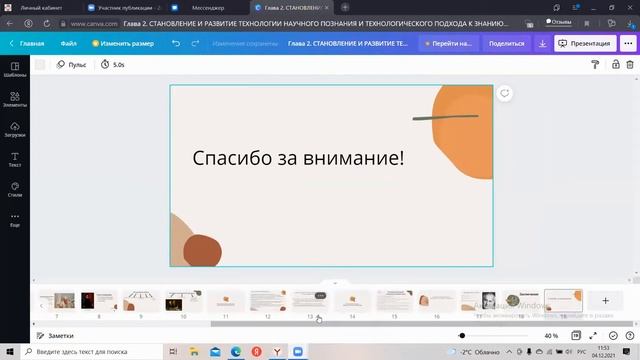The width and height of the screenshot is (640, 360).
Task: Open the Windows Start menu
Action: (x=10, y=351)
